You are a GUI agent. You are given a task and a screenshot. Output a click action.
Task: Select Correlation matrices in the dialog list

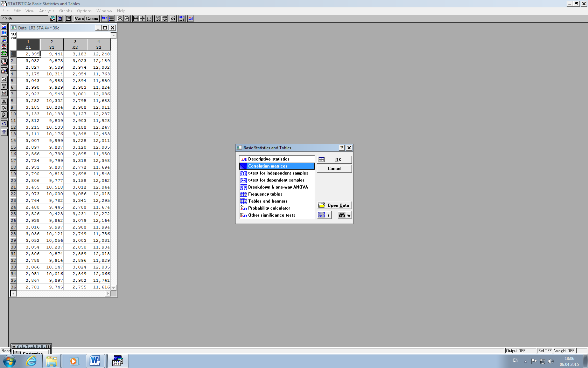(x=277, y=166)
